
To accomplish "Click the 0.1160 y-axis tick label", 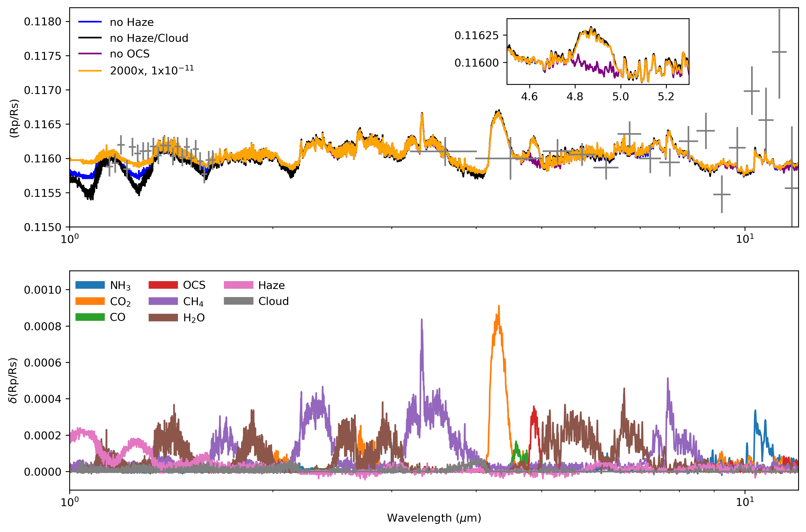I will tap(43, 159).
